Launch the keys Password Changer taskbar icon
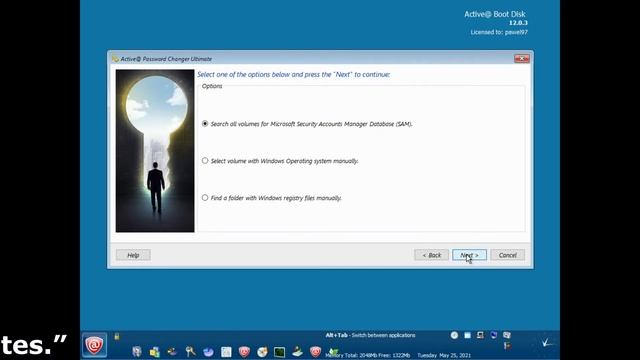 point(190,351)
